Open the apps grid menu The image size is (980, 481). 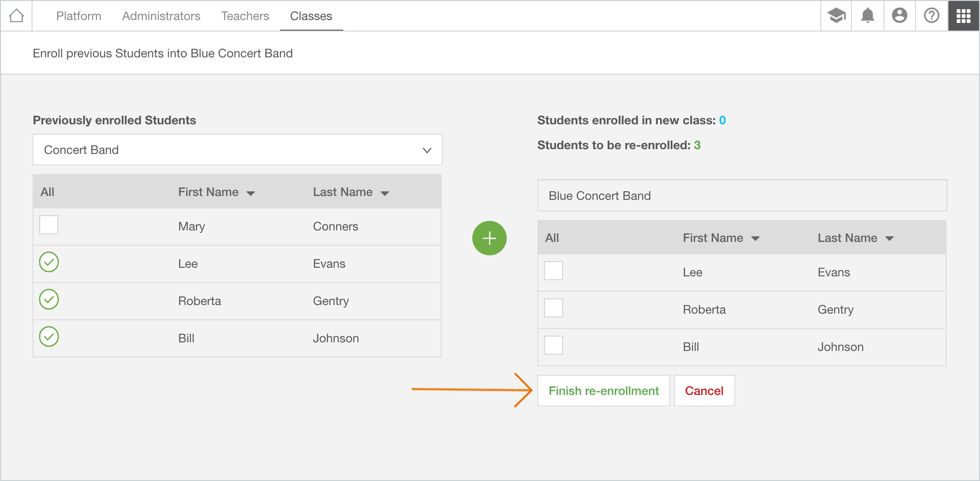963,16
